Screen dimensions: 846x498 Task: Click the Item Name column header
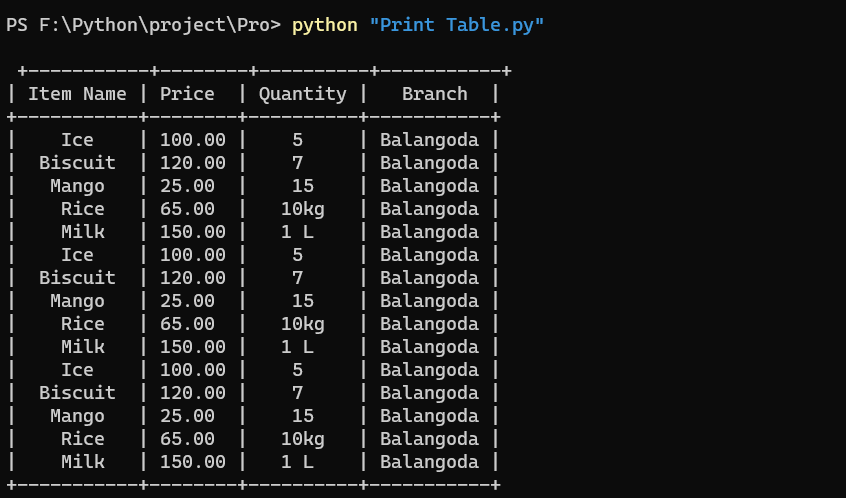[x=77, y=94]
